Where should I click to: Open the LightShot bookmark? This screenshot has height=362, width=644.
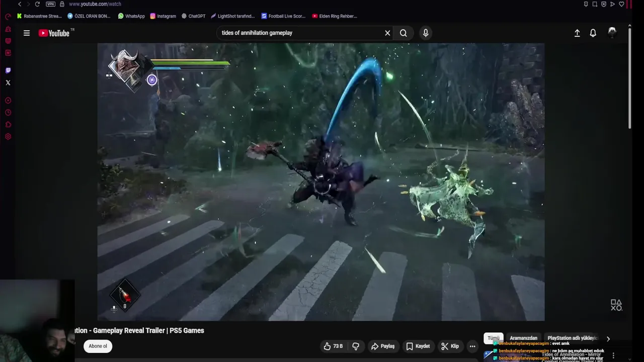233,16
